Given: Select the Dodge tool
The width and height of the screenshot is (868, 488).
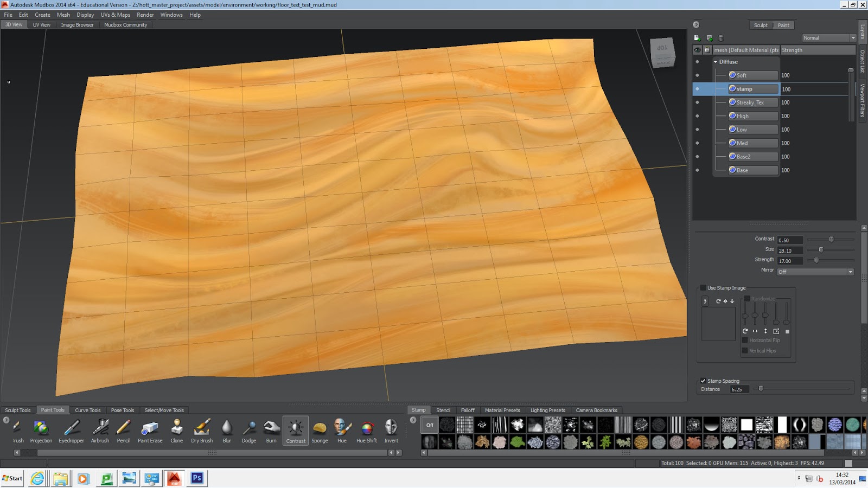Looking at the screenshot, I should click(x=249, y=431).
